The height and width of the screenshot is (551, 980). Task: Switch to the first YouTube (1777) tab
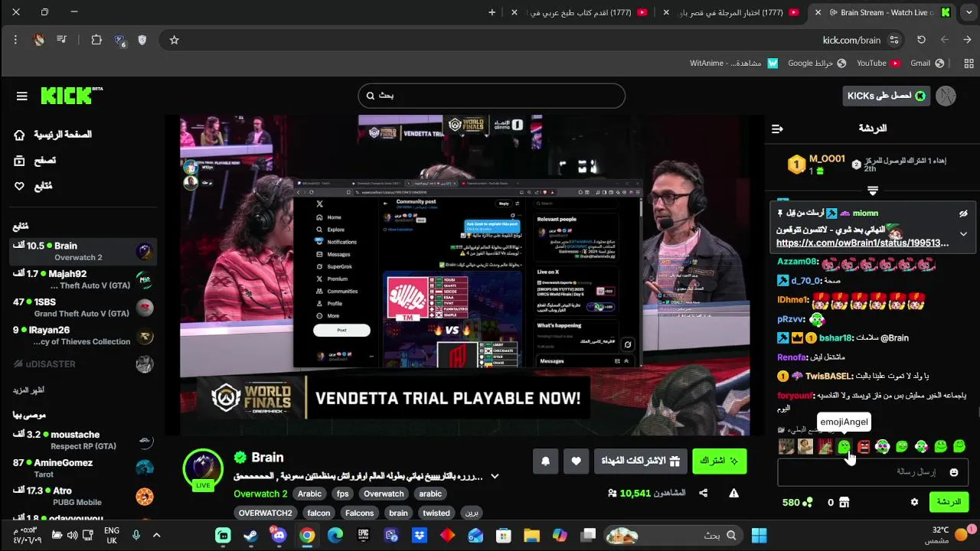point(730,12)
